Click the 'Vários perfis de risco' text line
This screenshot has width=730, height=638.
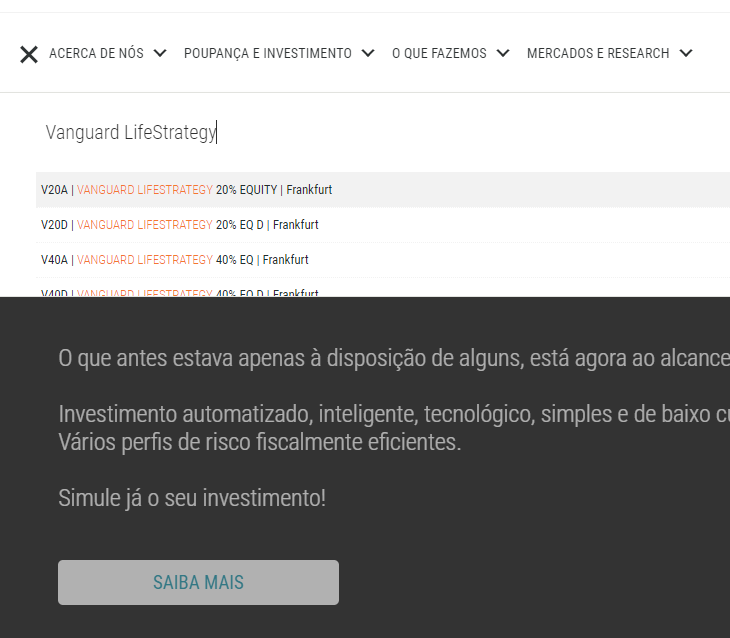pyautogui.click(x=260, y=442)
